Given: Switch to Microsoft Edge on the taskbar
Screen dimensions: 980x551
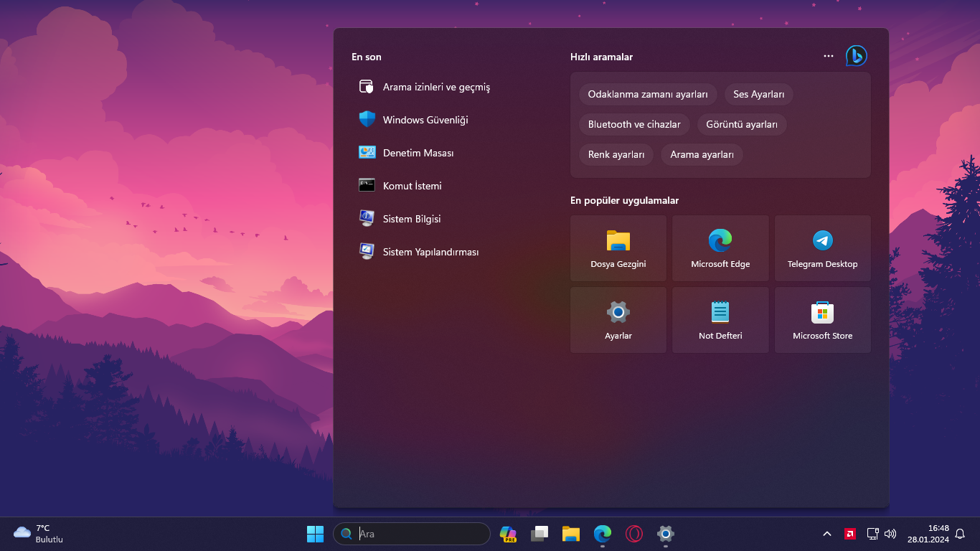Looking at the screenshot, I should coord(603,534).
